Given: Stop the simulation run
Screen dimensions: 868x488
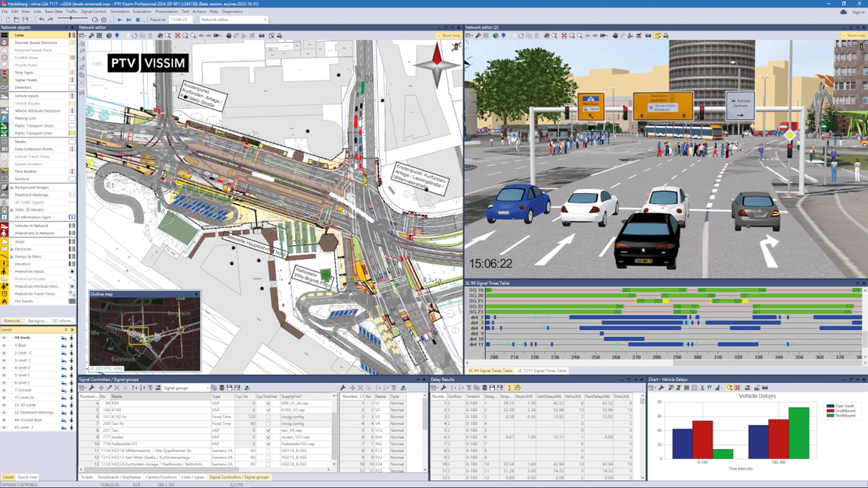Looking at the screenshot, I should point(138,19).
